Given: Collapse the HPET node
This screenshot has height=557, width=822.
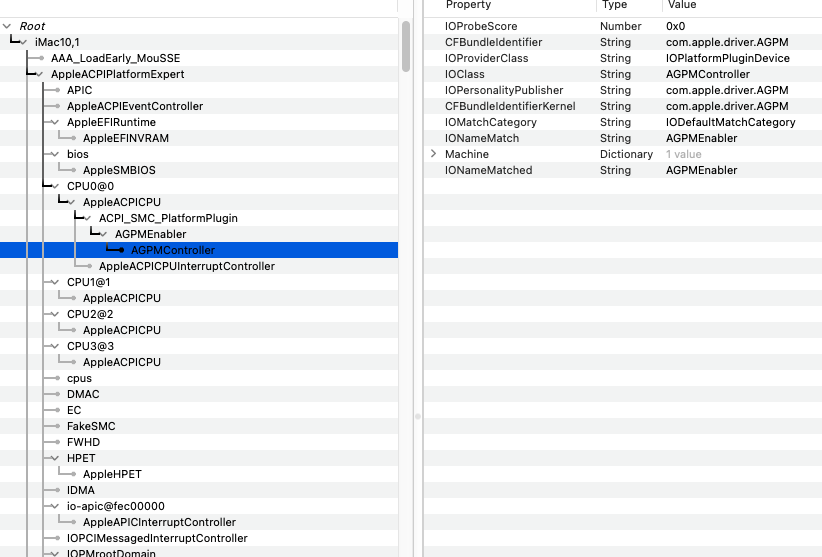Looking at the screenshot, I should tap(55, 458).
